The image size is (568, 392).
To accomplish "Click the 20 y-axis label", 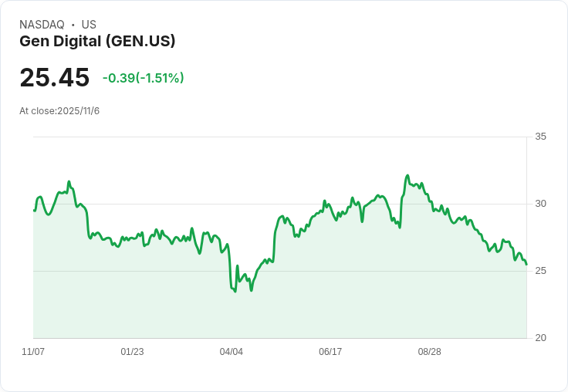I will click(540, 338).
